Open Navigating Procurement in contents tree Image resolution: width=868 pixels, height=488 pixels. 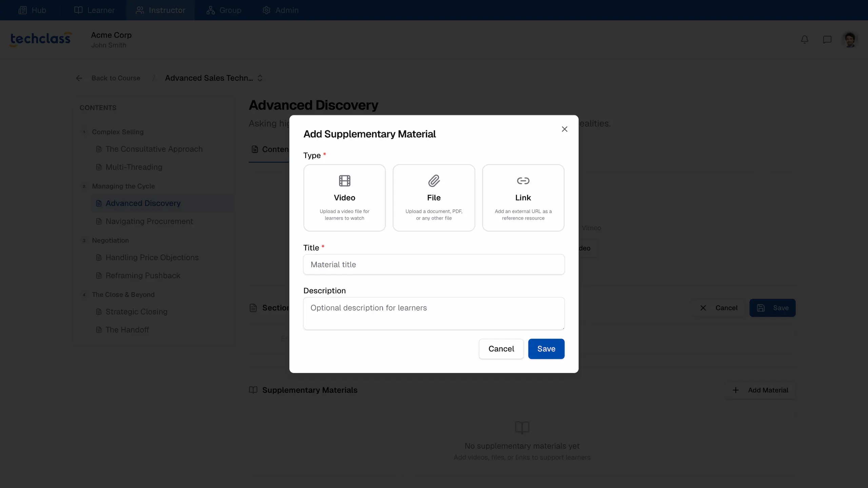[149, 221]
